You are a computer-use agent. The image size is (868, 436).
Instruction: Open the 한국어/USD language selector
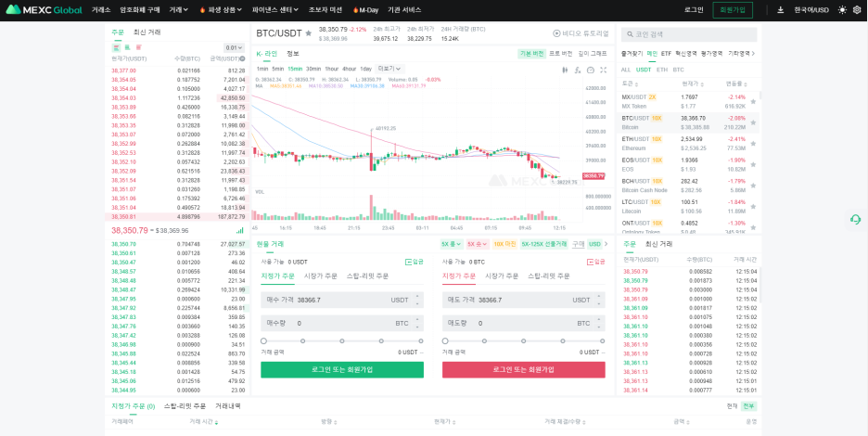[x=811, y=9]
